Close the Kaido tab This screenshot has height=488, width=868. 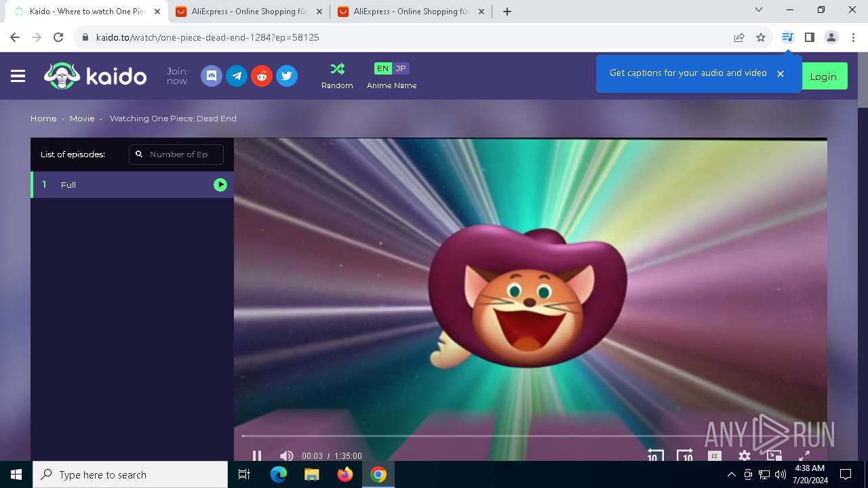click(x=157, y=12)
